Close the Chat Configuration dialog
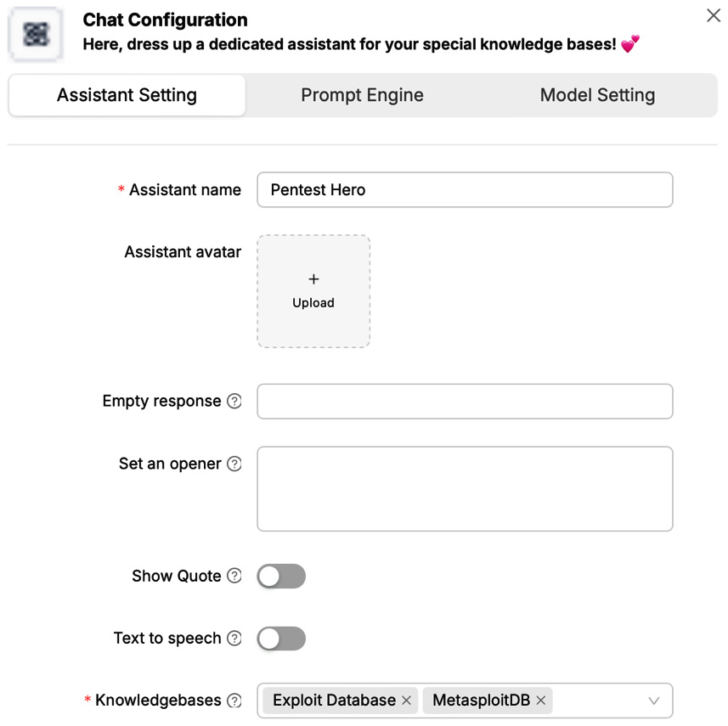This screenshot has width=728, height=726. click(x=714, y=16)
